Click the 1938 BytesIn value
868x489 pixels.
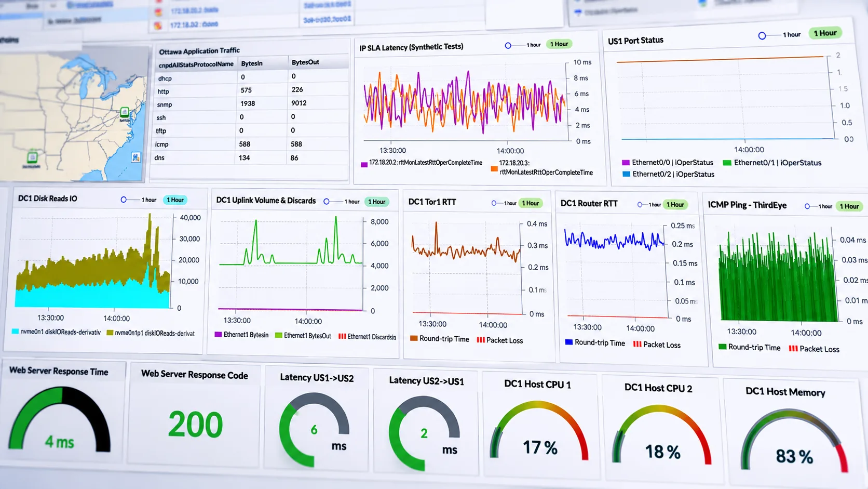point(248,103)
